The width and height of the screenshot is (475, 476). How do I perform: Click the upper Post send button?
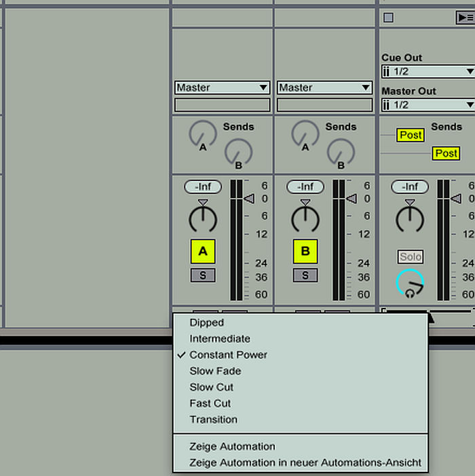(411, 135)
